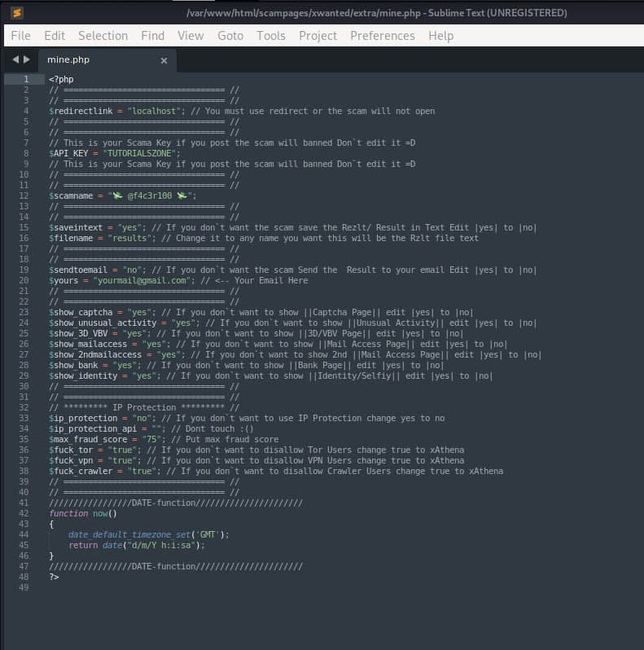This screenshot has height=650, width=644.
Task: Click the left tab navigation arrow
Action: [15, 59]
